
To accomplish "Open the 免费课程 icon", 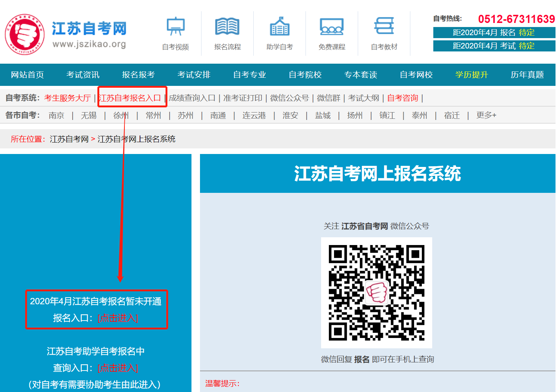I will 332,26.
